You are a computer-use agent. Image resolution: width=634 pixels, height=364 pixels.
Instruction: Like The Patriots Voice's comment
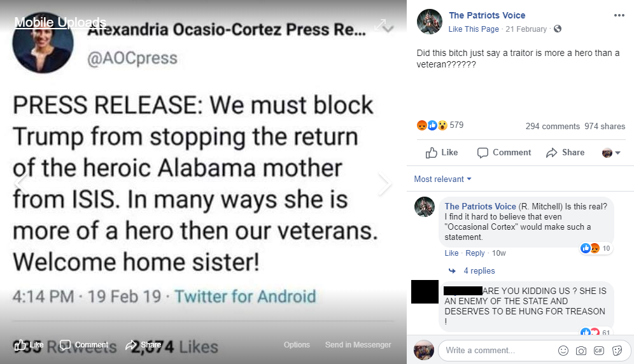tap(451, 253)
